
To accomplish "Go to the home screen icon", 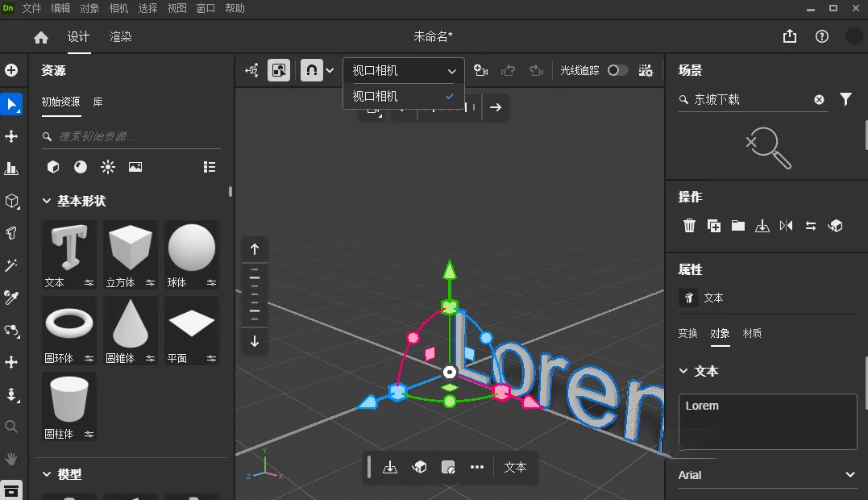I will 41,37.
